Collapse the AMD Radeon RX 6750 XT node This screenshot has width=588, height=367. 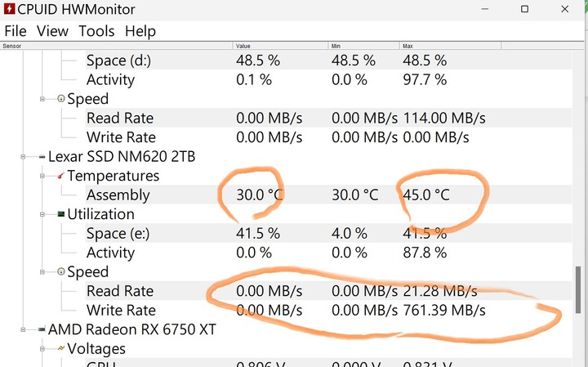(x=23, y=329)
